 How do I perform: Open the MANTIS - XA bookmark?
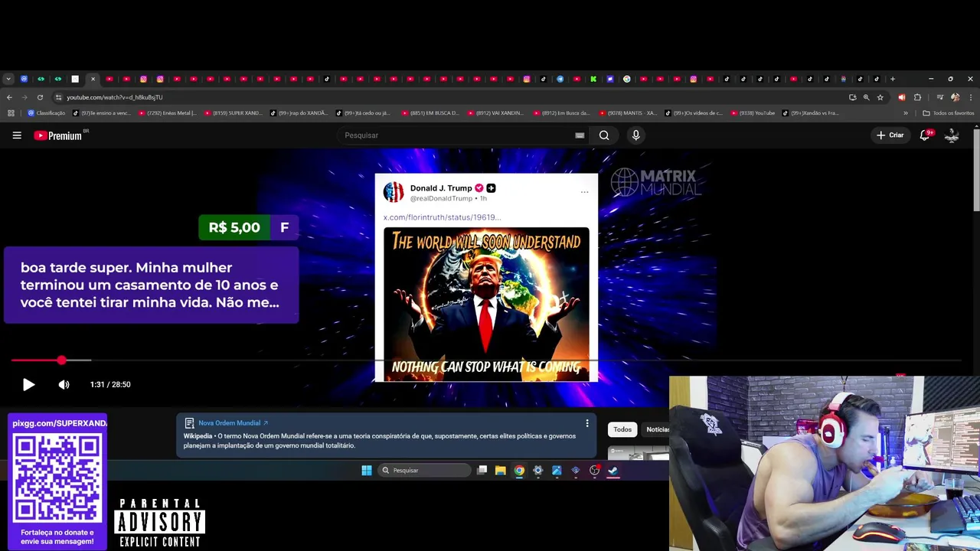(x=628, y=113)
